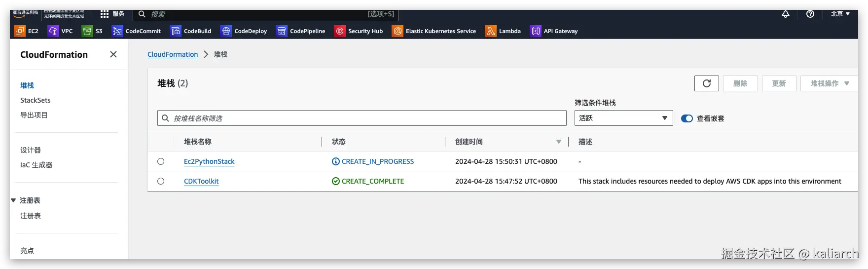
Task: Open the notifications bell
Action: 786,14
